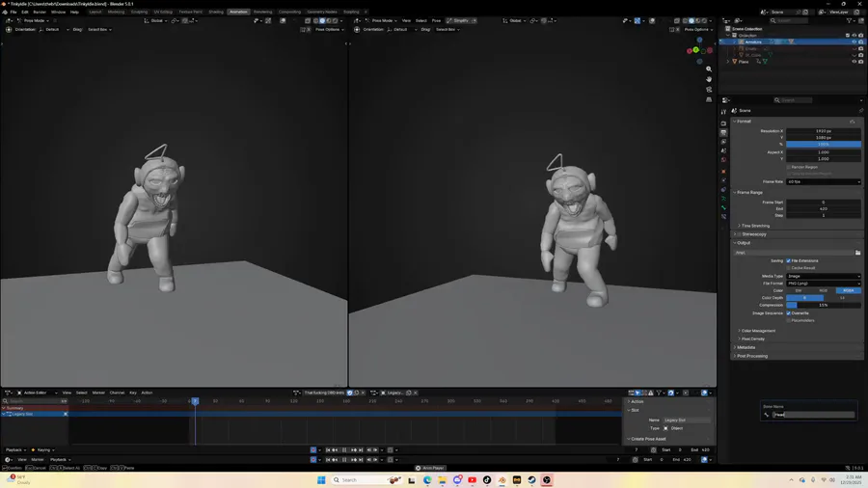Image resolution: width=868 pixels, height=488 pixels.
Task: Click the Resolution X field
Action: click(x=824, y=131)
